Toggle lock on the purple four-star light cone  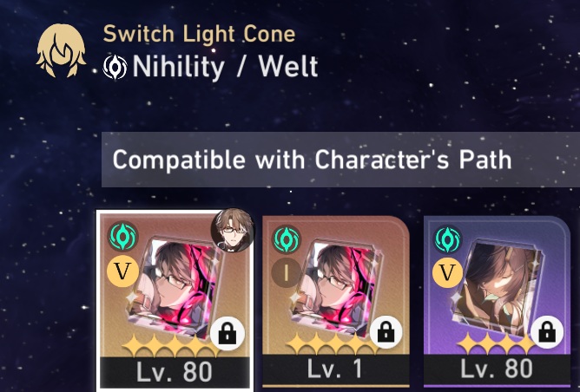click(547, 332)
